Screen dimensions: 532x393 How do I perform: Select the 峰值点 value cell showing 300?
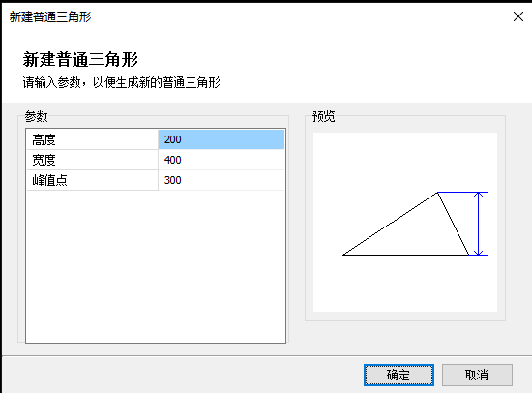tap(222, 180)
